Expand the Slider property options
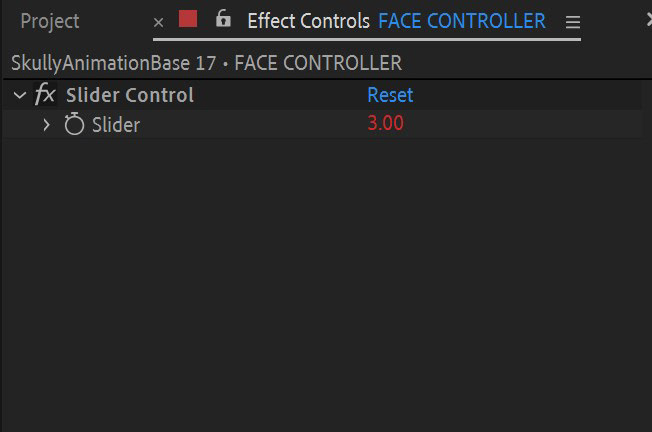The image size is (652, 432). click(46, 125)
